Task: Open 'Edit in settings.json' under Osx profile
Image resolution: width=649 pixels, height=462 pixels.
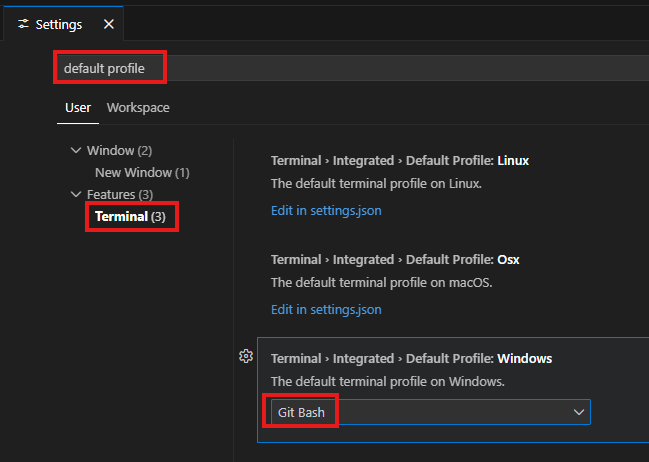Action: pos(326,309)
